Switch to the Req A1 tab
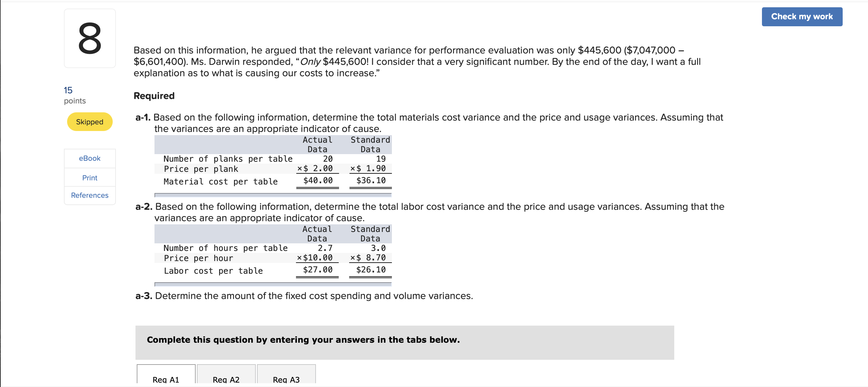The width and height of the screenshot is (868, 387). 166,379
